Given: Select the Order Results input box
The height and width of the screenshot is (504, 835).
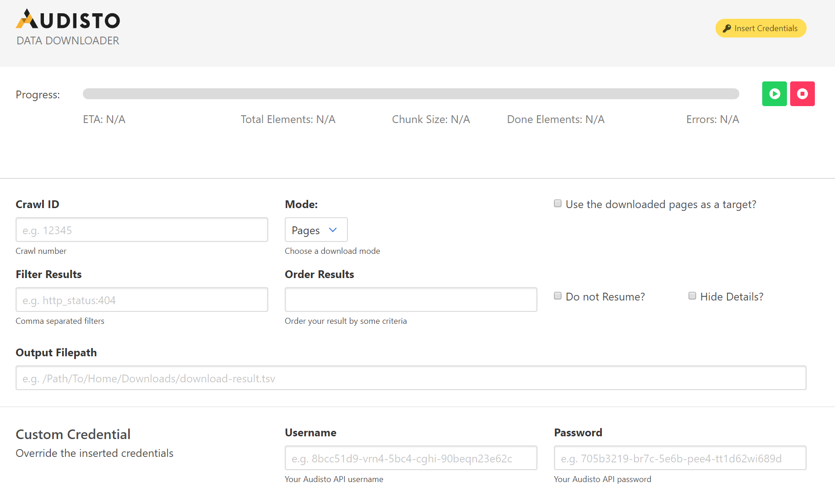Looking at the screenshot, I should [x=411, y=300].
